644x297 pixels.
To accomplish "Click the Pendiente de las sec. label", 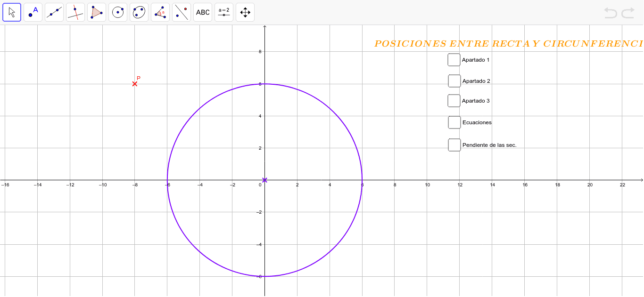I will tap(489, 145).
